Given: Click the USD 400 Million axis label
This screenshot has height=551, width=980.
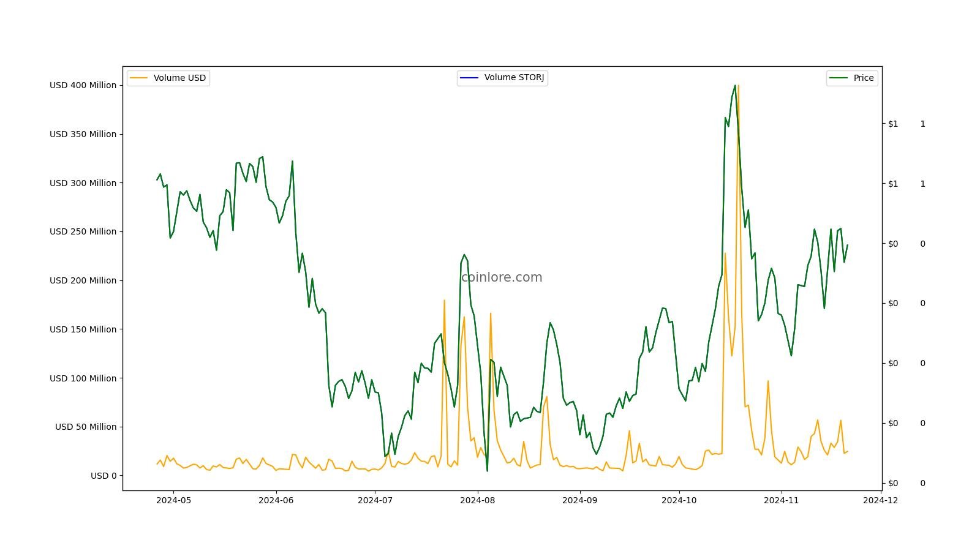Looking at the screenshot, I should (x=83, y=85).
